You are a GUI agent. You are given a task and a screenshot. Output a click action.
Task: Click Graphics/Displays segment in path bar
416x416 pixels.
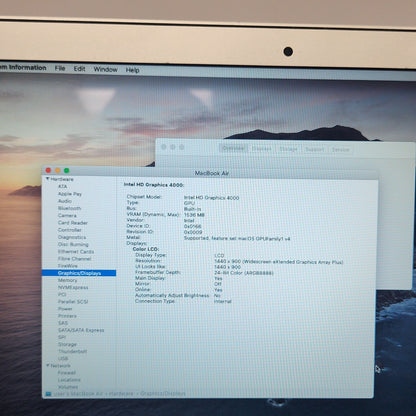point(163,393)
